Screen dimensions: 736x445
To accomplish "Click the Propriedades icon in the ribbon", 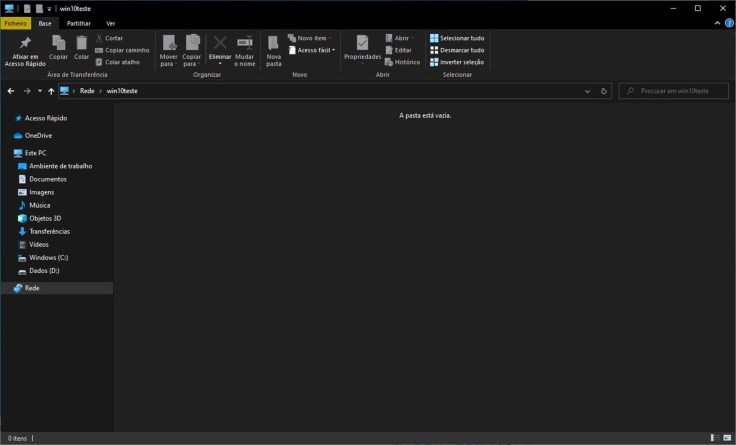I will tap(362, 43).
